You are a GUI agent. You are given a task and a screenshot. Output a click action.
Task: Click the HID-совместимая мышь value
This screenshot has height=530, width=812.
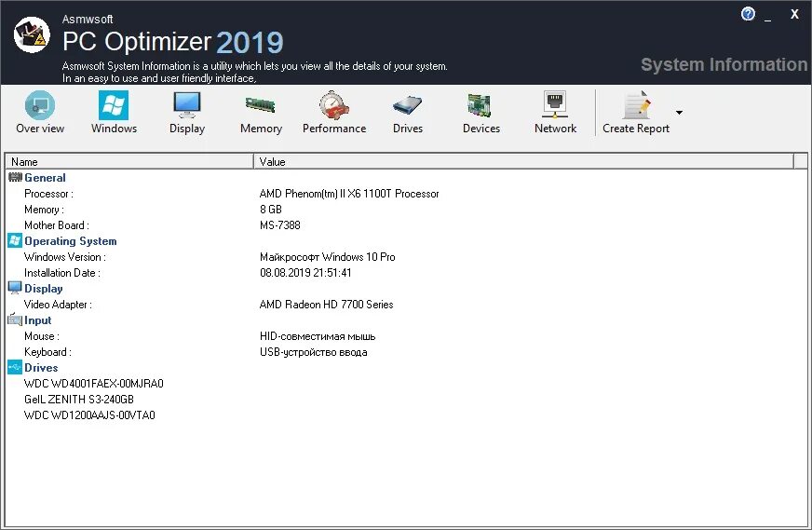(x=318, y=336)
